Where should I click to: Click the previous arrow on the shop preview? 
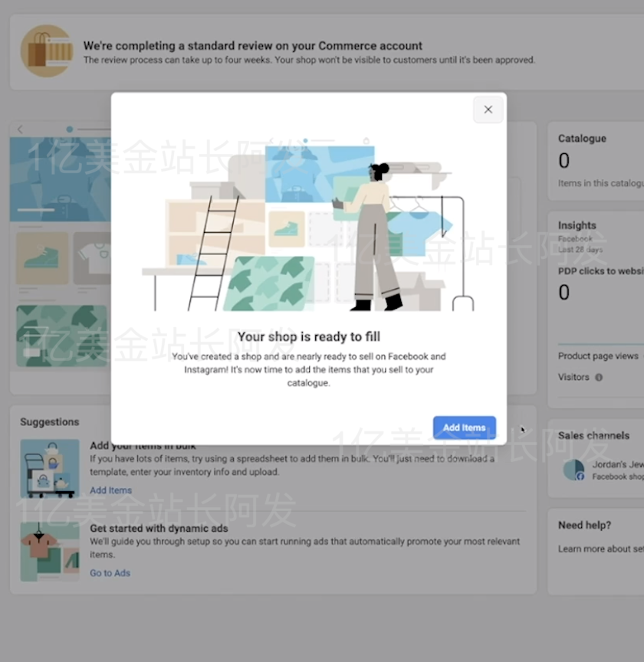click(19, 129)
